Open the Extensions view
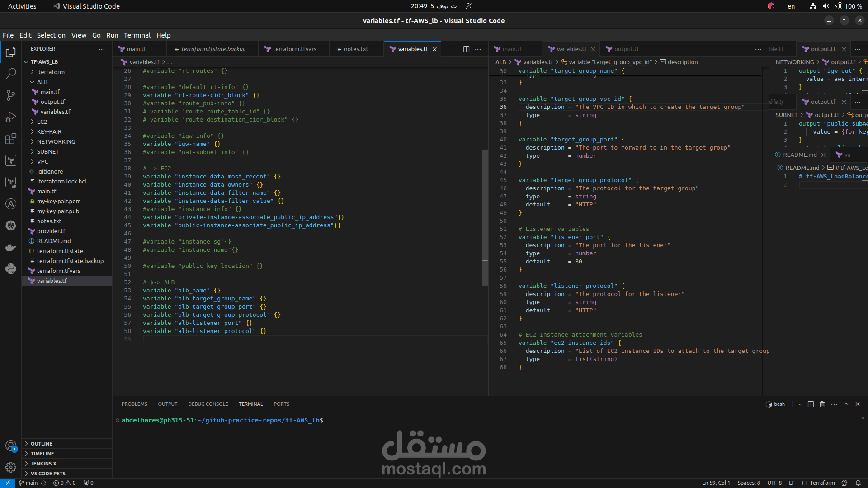The height and width of the screenshot is (488, 868). coord(11,139)
